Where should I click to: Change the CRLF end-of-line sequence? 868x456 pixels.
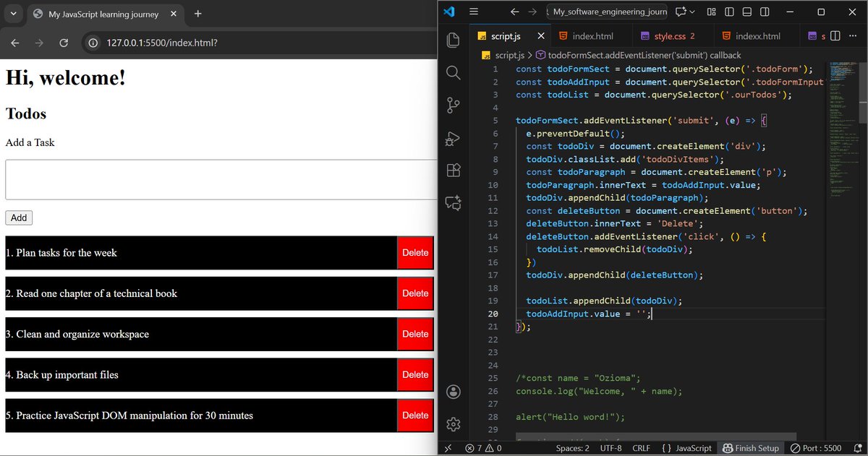pyautogui.click(x=641, y=448)
